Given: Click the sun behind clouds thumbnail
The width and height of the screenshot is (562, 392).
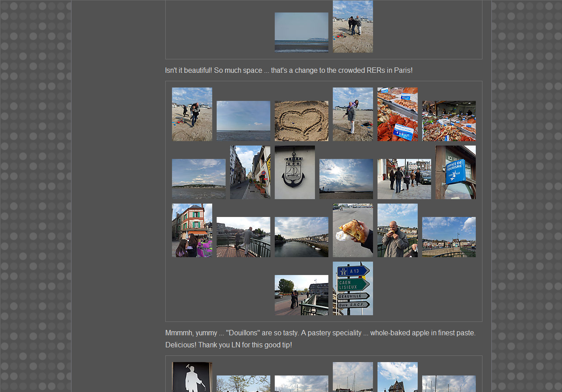Looking at the screenshot, I should (346, 179).
